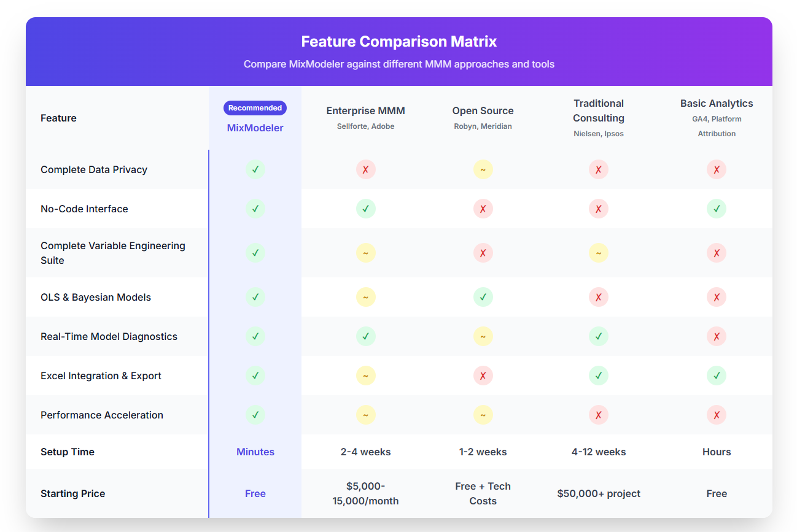The image size is (797, 532).
Task: Click MixModeler's Free starting price
Action: [x=255, y=493]
